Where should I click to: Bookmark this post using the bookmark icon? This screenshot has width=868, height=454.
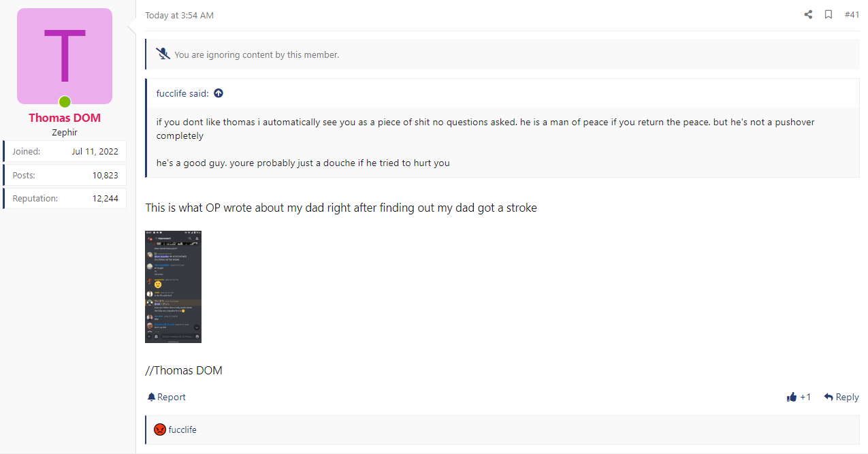(829, 14)
